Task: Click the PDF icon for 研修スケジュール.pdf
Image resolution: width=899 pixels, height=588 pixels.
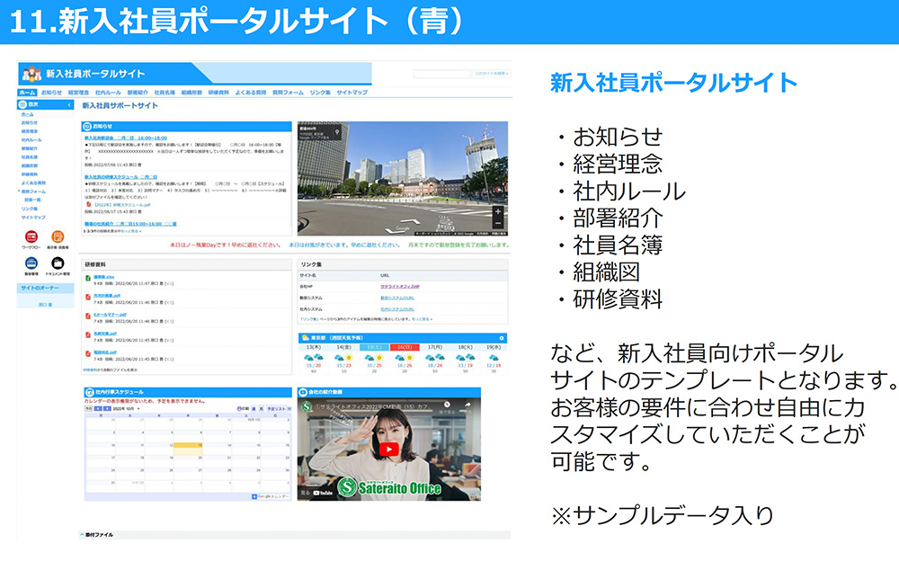Action: tap(89, 204)
